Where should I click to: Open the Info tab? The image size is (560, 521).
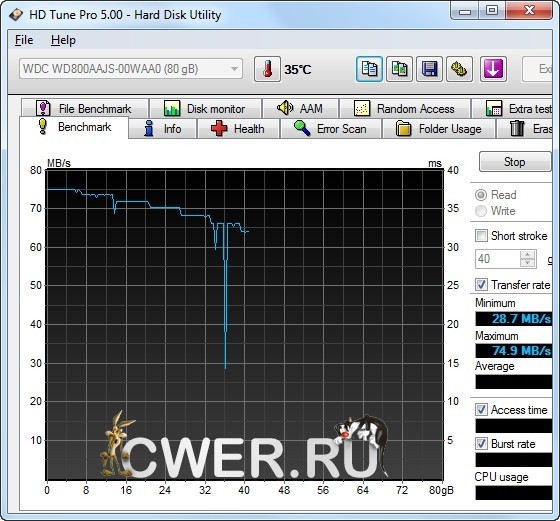[163, 129]
